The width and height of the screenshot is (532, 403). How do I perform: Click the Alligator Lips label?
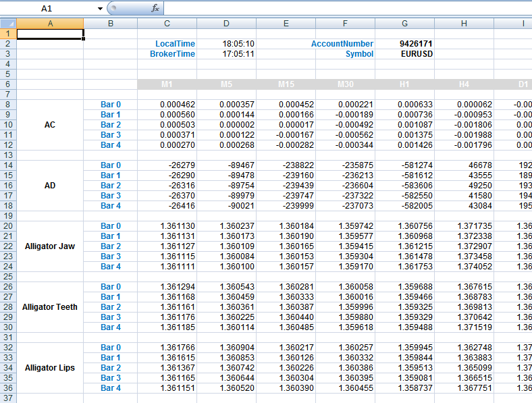click(x=50, y=368)
